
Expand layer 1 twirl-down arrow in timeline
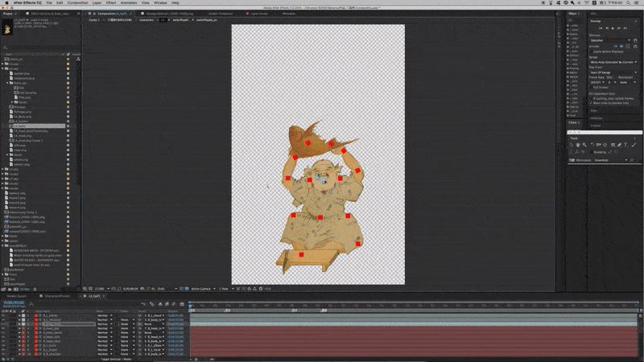(x=19, y=315)
